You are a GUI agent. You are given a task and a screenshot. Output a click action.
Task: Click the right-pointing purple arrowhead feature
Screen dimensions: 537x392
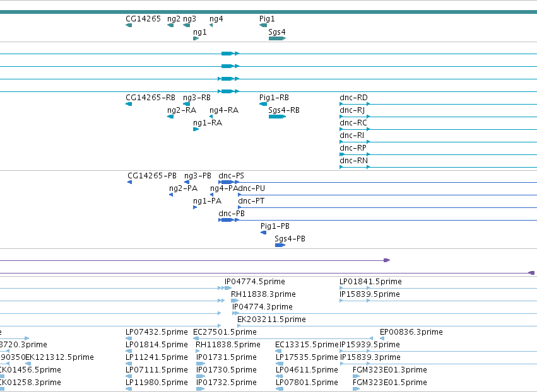point(387,260)
